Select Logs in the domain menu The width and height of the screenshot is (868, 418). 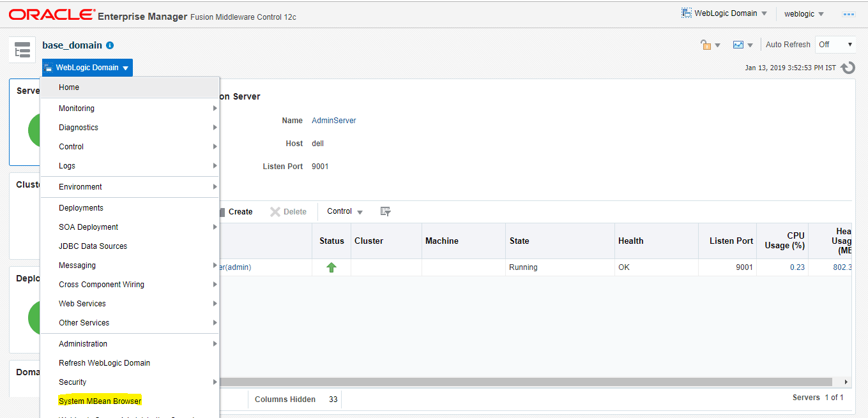(130, 166)
